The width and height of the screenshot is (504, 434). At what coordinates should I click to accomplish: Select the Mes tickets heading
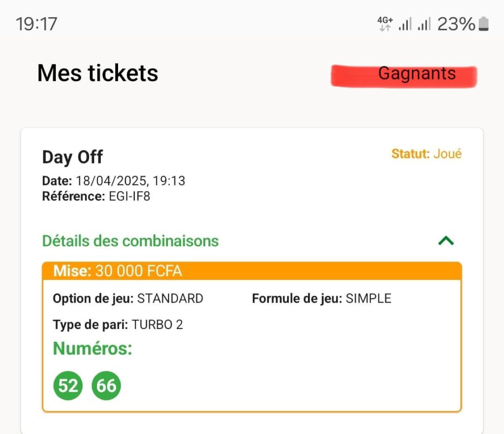click(97, 73)
